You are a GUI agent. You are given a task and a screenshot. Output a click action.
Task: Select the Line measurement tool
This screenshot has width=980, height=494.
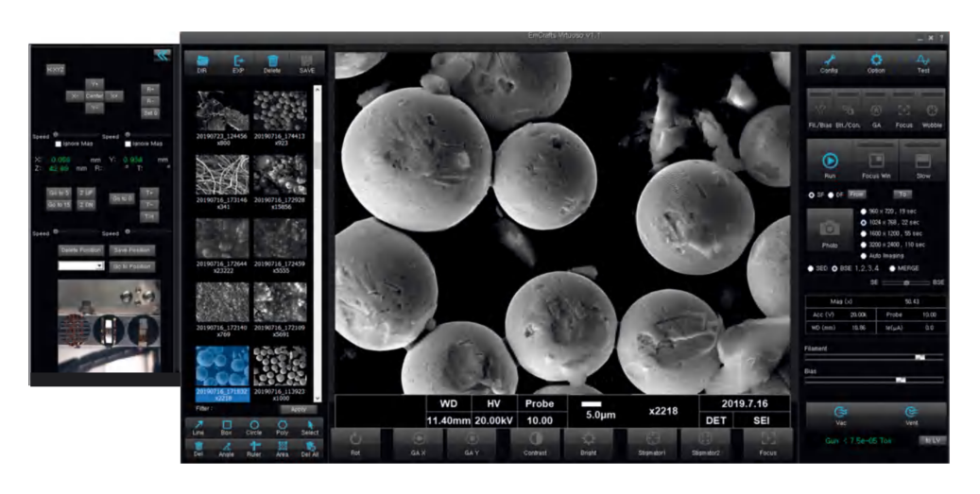(198, 428)
